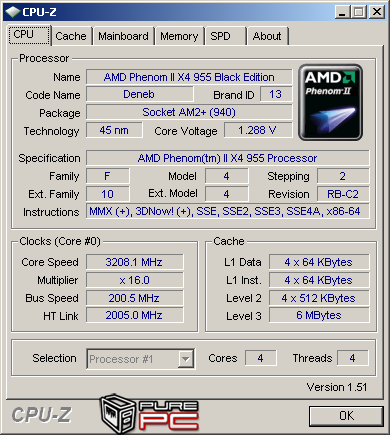Switch to the Cache tab
390x435 pixels.
tap(71, 36)
